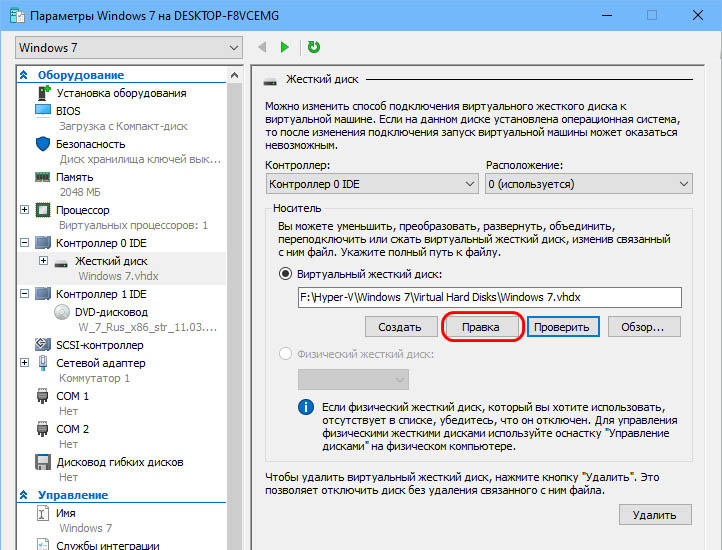Click the gray back arrow toolbar icon
Image resolution: width=722 pixels, height=550 pixels.
pos(262,47)
